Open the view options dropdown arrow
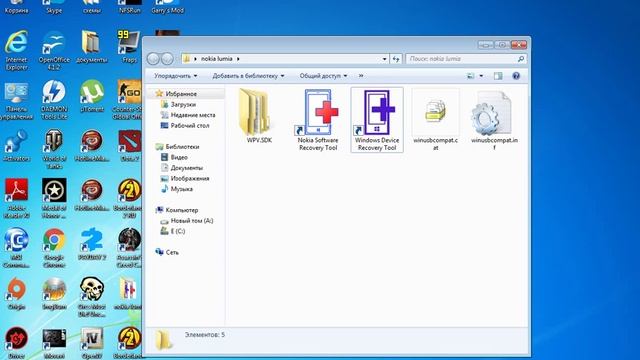Image resolution: width=640 pixels, height=360 pixels. [x=481, y=76]
